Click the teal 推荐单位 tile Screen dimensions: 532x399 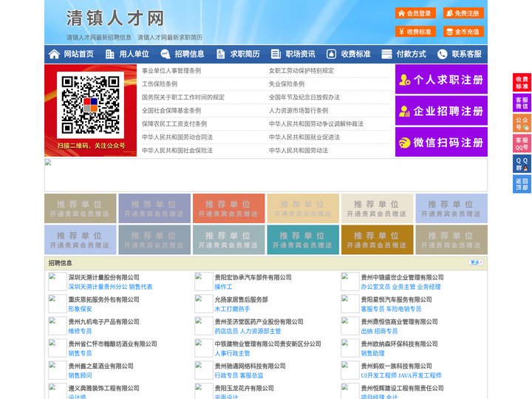click(303, 239)
